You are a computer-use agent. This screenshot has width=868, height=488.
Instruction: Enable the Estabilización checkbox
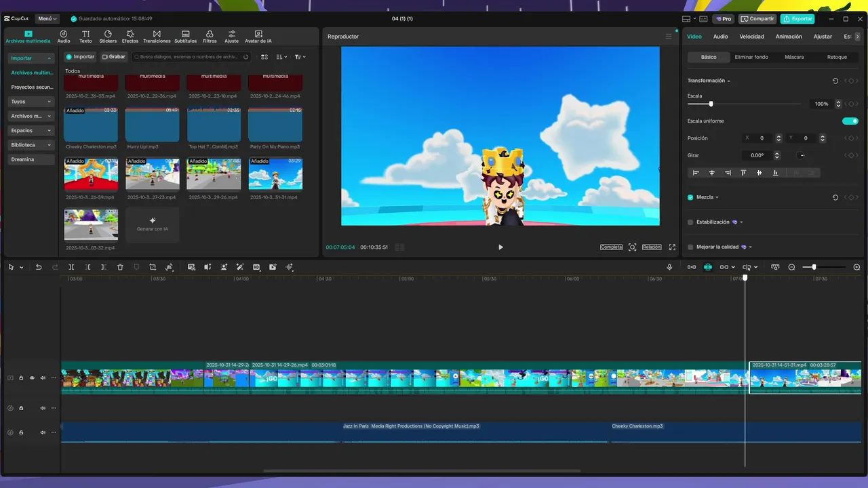[690, 222]
